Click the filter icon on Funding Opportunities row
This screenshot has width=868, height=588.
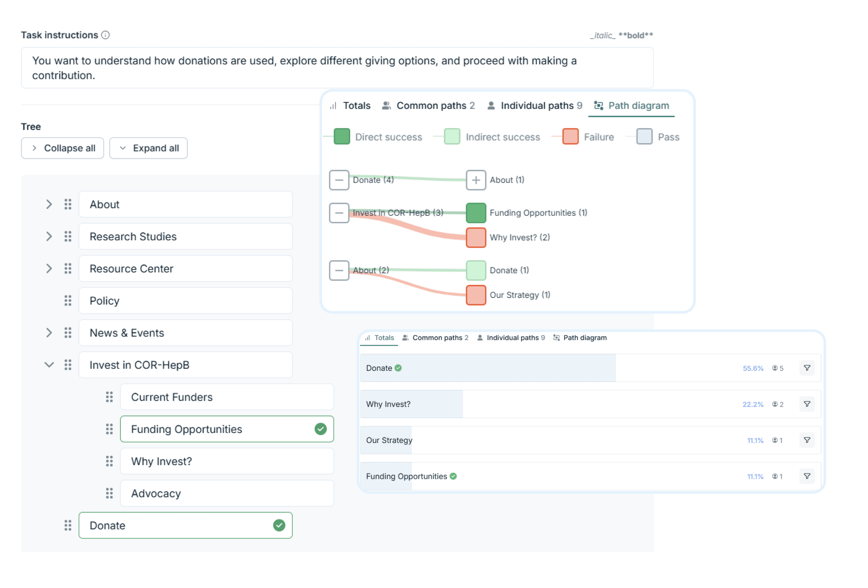(x=807, y=476)
